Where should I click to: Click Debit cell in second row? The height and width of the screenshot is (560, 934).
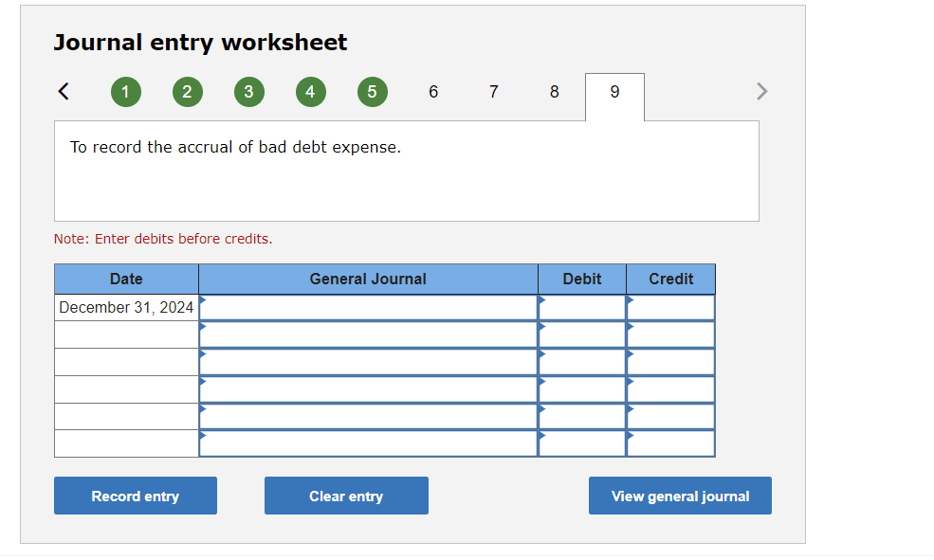click(582, 334)
